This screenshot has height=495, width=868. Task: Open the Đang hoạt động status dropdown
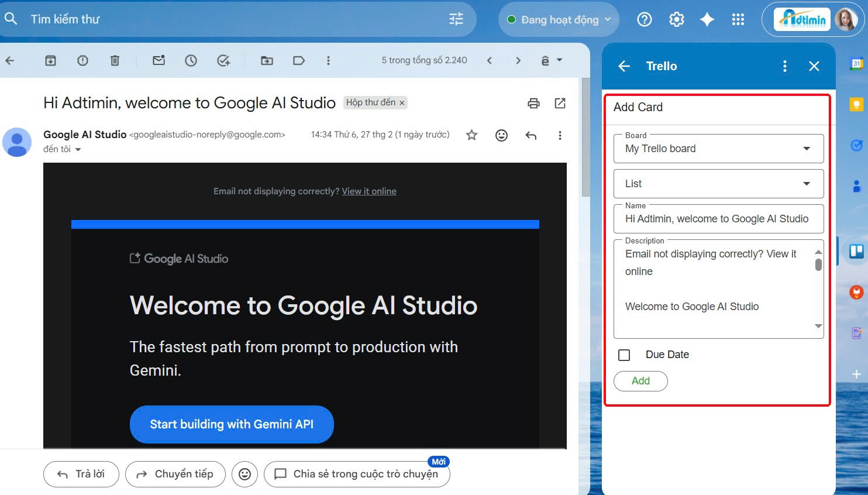559,20
